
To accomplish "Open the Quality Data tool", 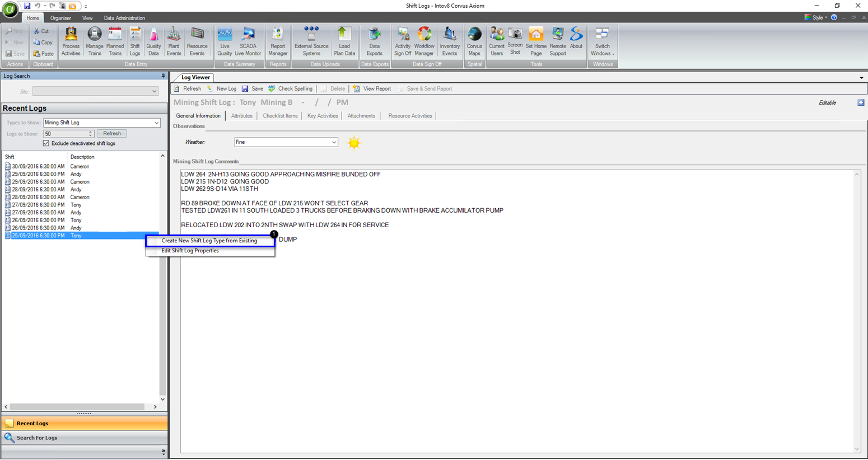I will click(x=153, y=42).
